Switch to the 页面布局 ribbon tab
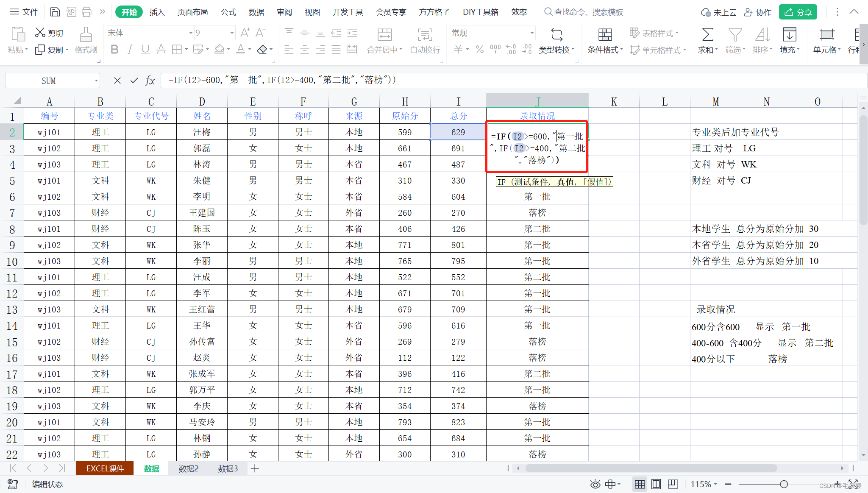 192,12
